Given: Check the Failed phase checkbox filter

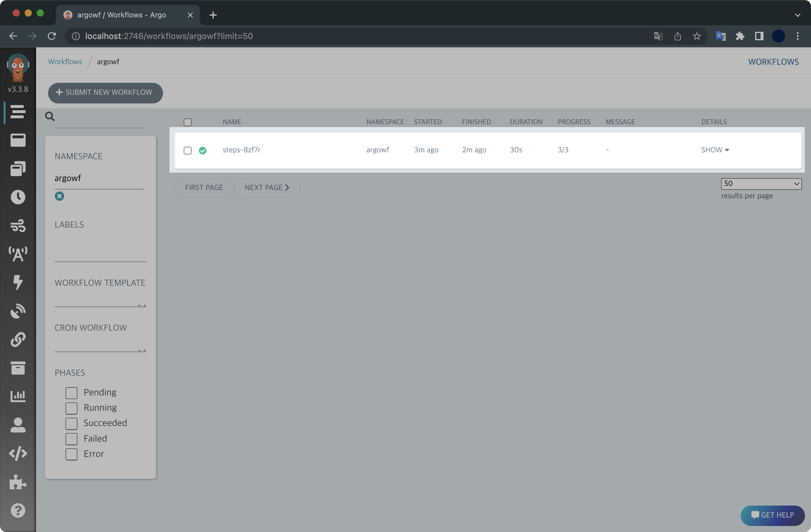Looking at the screenshot, I should (x=70, y=438).
